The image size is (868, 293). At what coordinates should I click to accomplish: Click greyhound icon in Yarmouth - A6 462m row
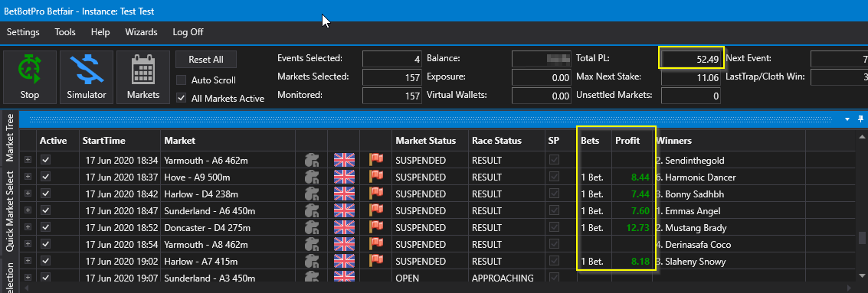(x=312, y=161)
